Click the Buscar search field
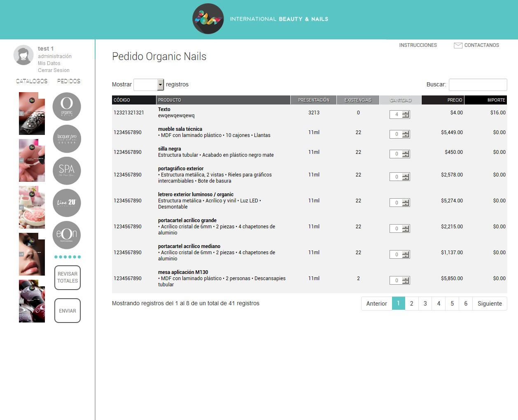 (478, 85)
